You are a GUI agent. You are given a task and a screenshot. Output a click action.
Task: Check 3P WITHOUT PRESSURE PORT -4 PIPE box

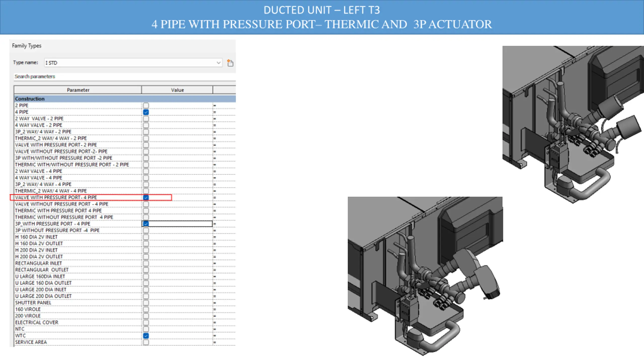tap(146, 230)
